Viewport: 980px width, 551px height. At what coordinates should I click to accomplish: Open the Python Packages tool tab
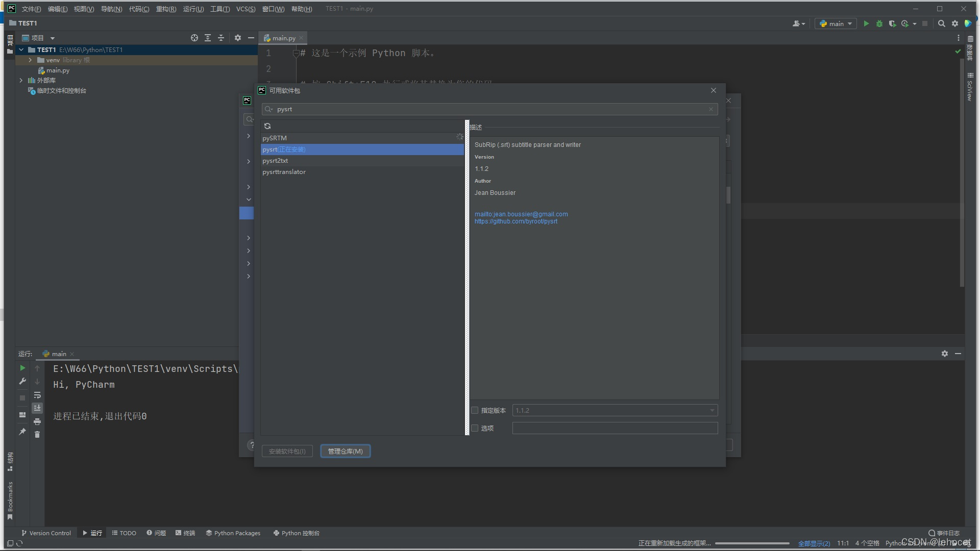pos(233,533)
